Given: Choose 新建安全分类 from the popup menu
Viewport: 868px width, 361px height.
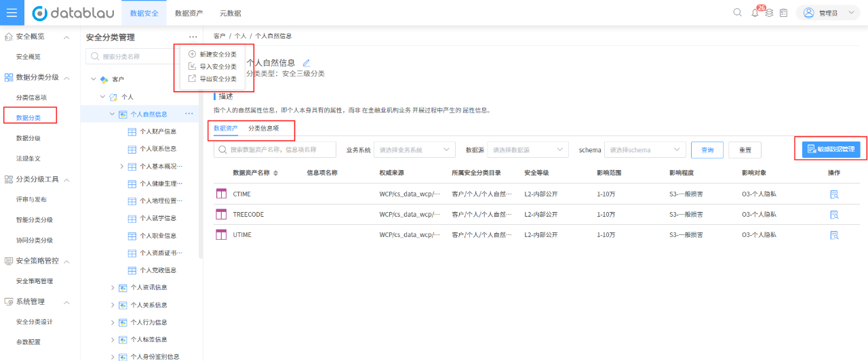Looking at the screenshot, I should (x=212, y=54).
